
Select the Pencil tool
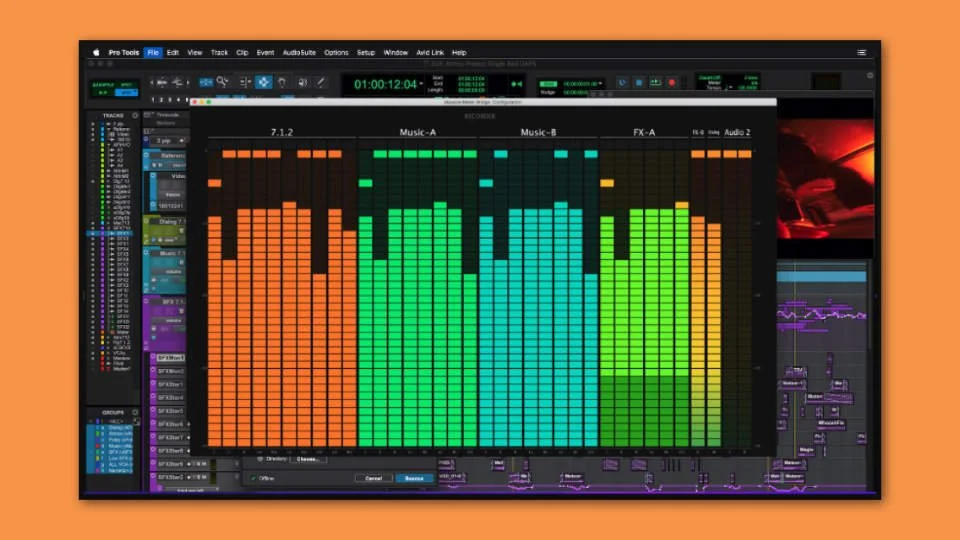(x=320, y=82)
